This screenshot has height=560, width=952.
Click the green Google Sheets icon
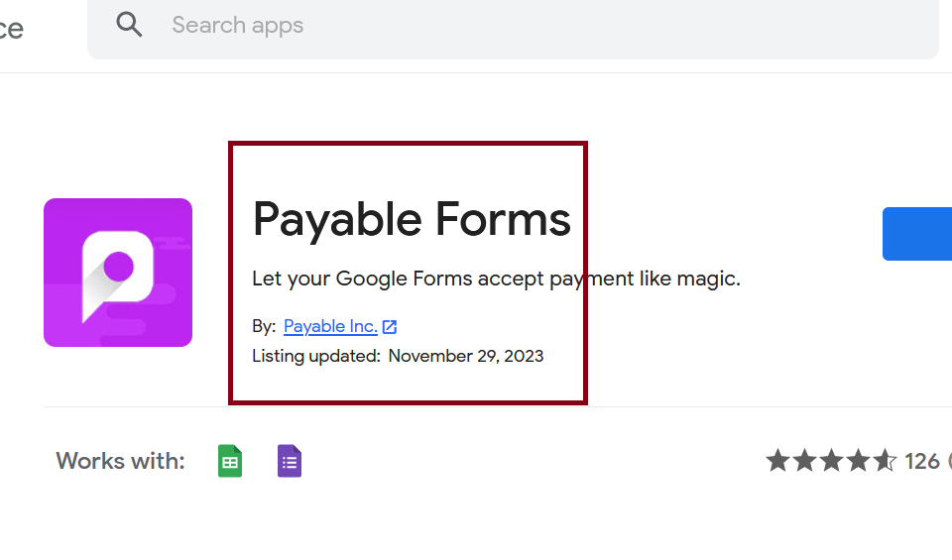[x=230, y=461]
